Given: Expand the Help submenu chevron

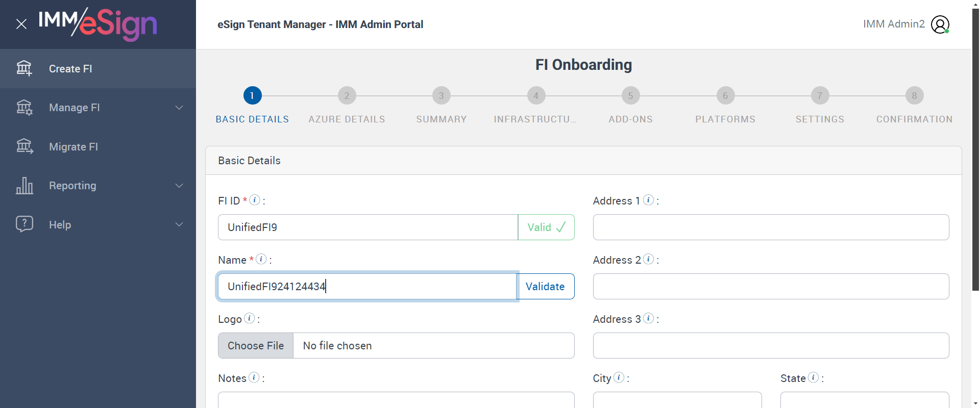Looking at the screenshot, I should pos(179,224).
